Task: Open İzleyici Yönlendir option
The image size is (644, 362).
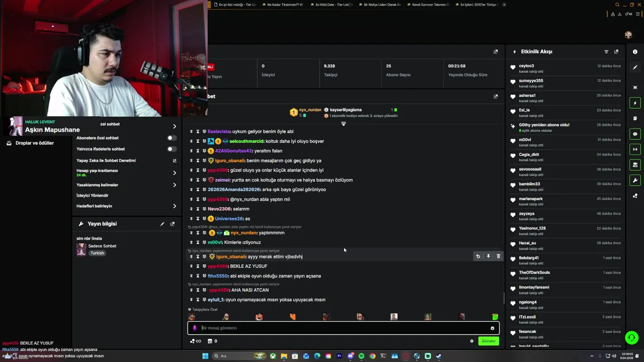Action: pyautogui.click(x=92, y=196)
